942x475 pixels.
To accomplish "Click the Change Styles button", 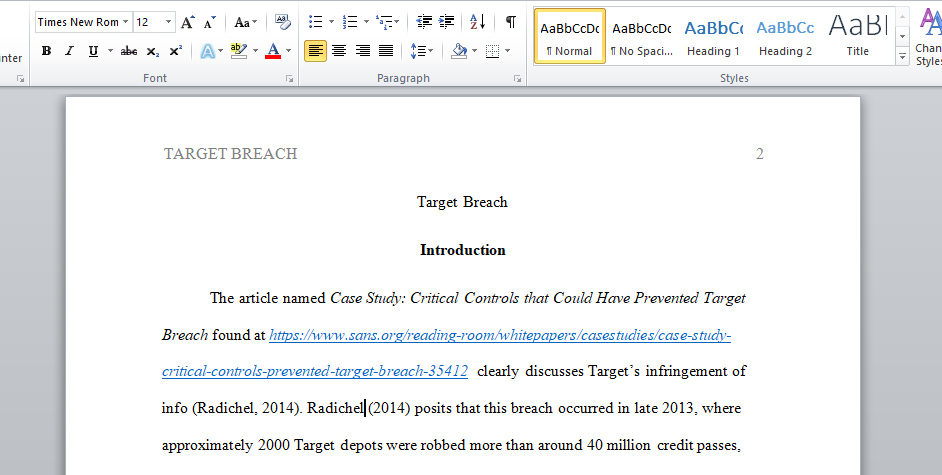I will click(929, 37).
